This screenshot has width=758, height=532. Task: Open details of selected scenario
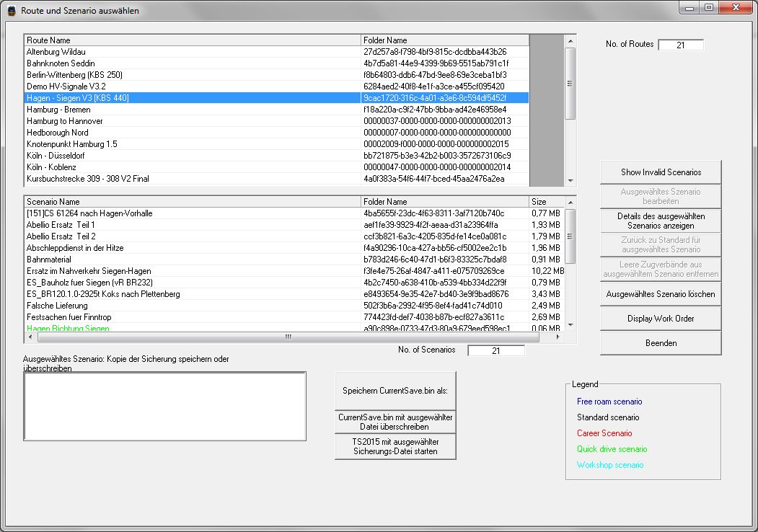click(x=661, y=221)
